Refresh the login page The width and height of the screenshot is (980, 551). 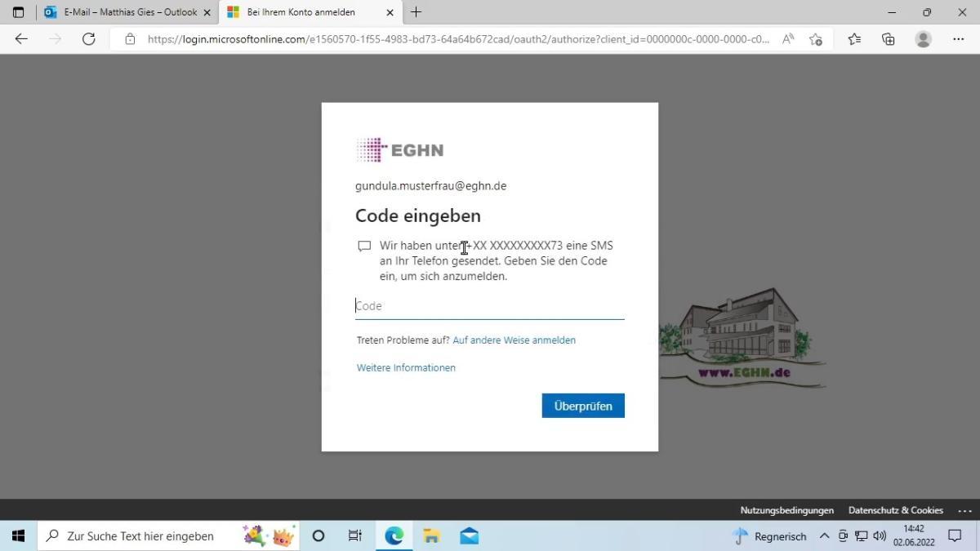89,39
